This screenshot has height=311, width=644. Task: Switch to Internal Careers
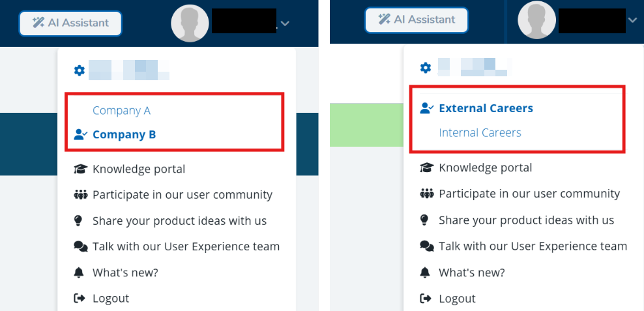(480, 133)
